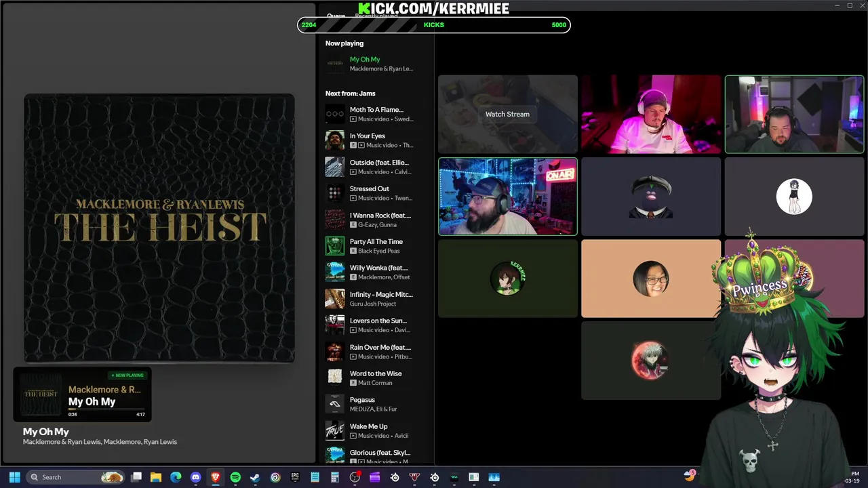The image size is (868, 488).
Task: Click the Wake Me Up True album thumbnail
Action: (x=335, y=431)
